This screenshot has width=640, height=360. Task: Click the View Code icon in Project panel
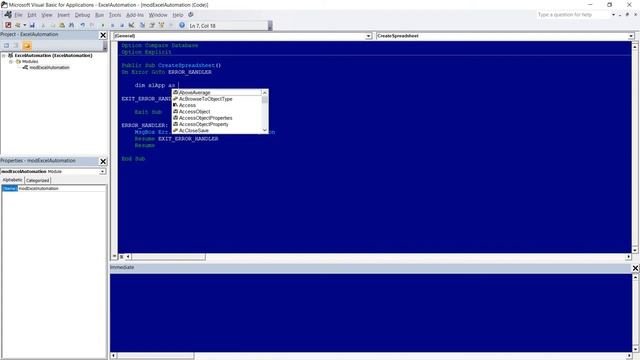click(7, 45)
